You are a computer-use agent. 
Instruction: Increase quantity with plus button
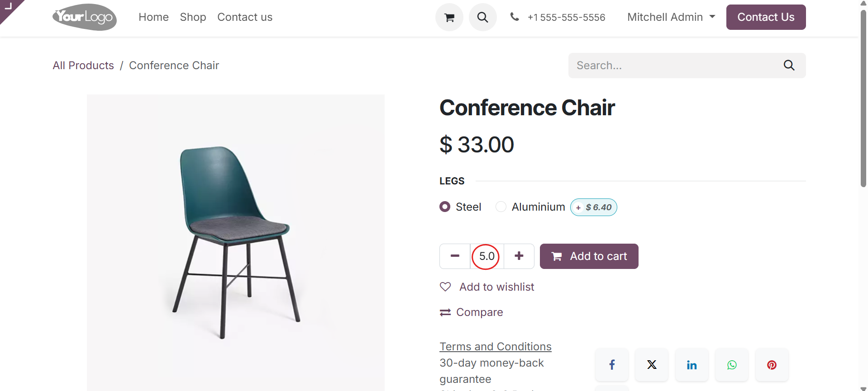click(x=519, y=256)
